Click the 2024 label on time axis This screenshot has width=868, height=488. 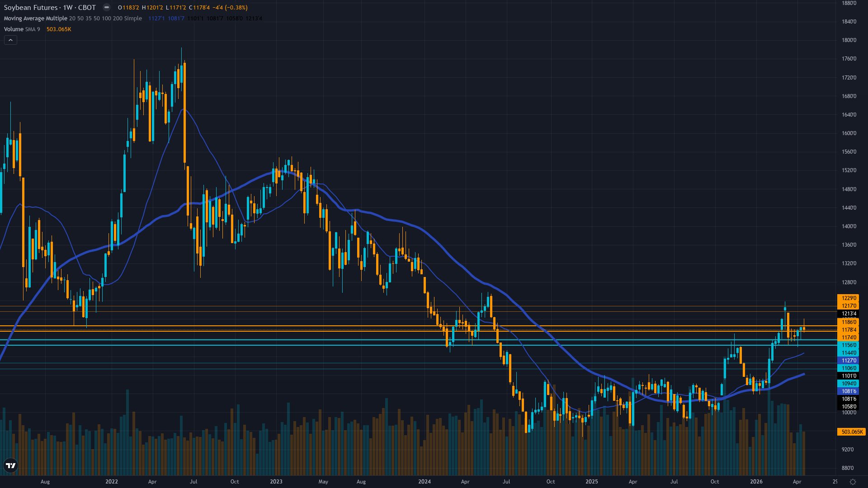pos(425,482)
